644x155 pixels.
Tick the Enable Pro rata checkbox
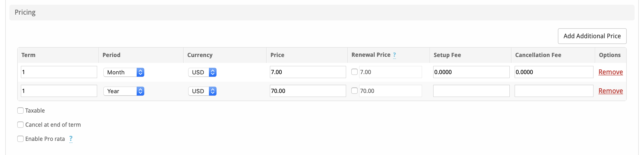coord(20,139)
